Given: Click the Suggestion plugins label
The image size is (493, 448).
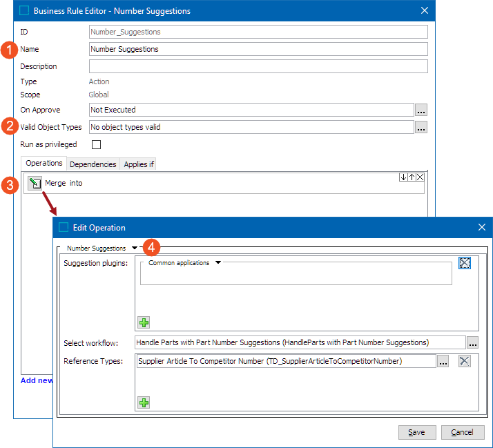Looking at the screenshot, I should pos(95,263).
